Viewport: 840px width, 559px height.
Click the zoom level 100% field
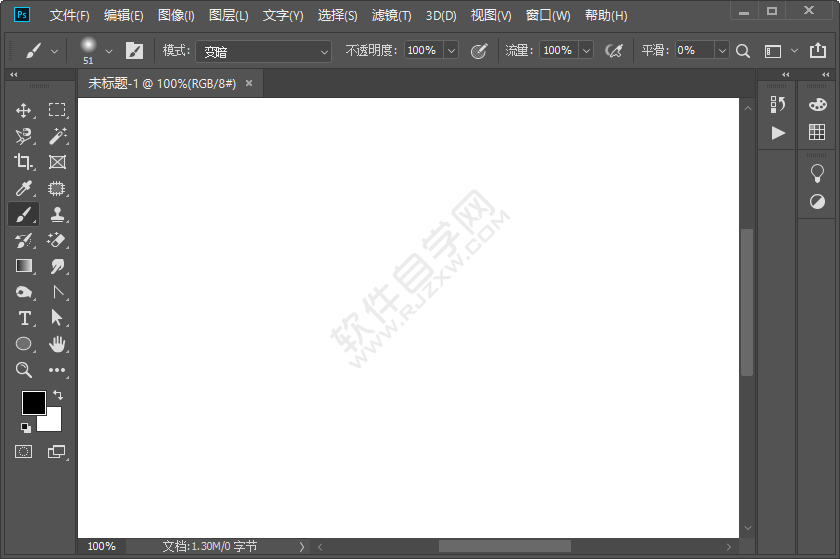[102, 546]
